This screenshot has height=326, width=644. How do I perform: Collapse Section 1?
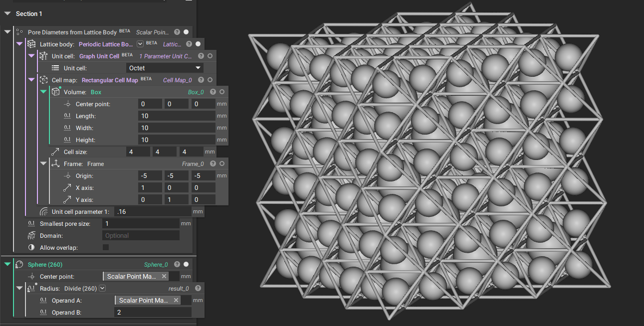(x=7, y=13)
